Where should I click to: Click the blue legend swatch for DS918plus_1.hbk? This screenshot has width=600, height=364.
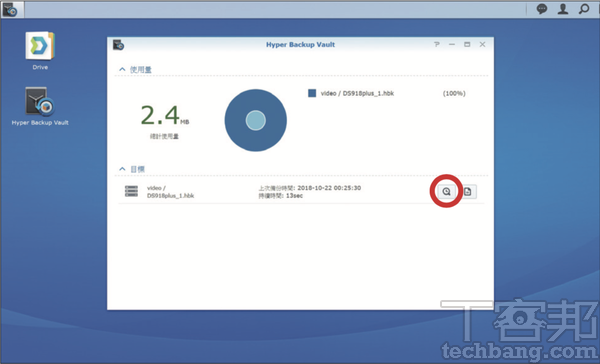point(312,93)
